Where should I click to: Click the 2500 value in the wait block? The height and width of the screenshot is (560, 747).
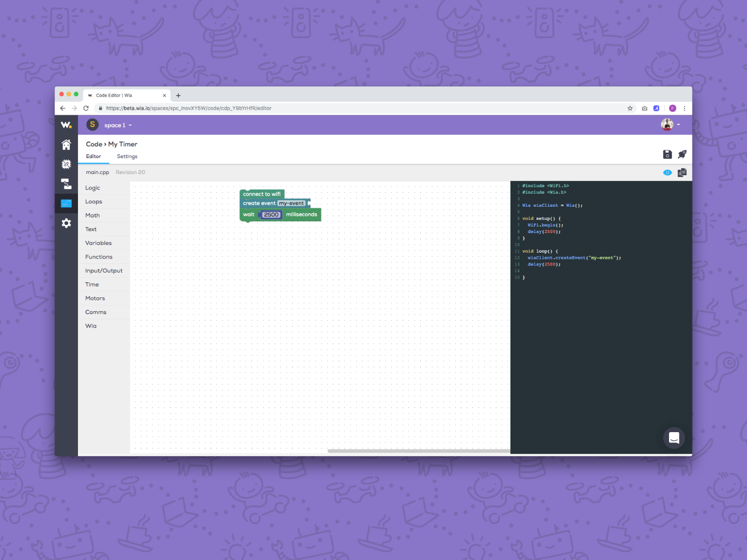pyautogui.click(x=271, y=214)
